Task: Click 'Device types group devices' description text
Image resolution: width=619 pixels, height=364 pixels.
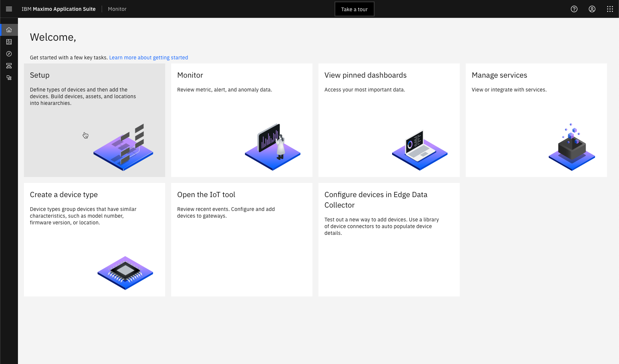Action: point(83,216)
